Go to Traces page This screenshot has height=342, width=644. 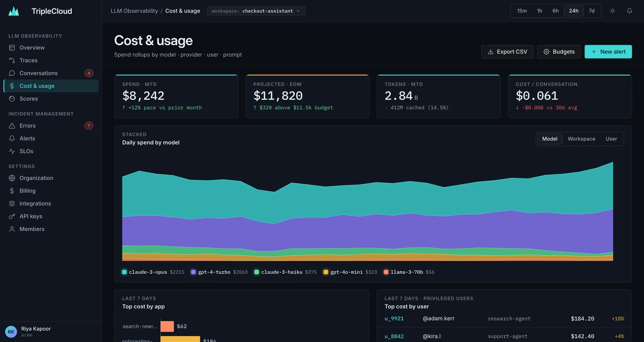point(51,60)
